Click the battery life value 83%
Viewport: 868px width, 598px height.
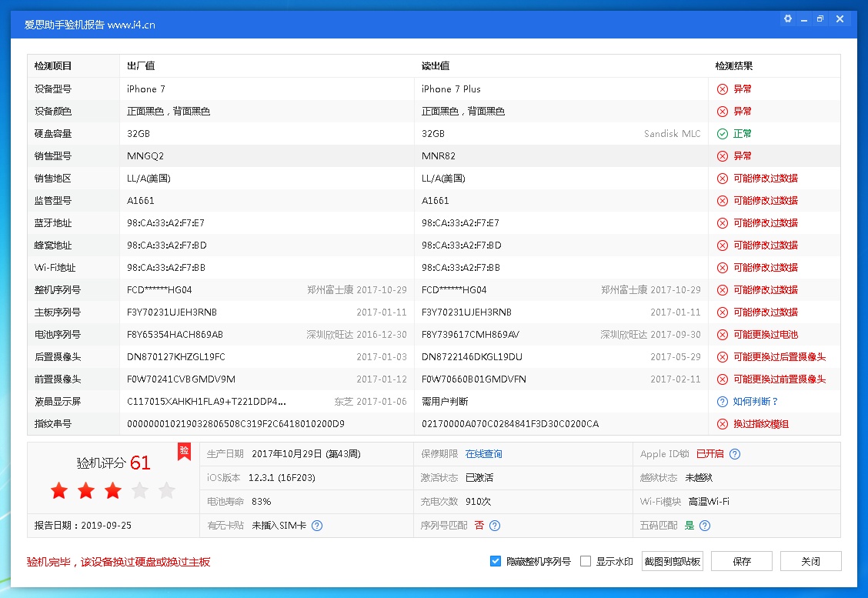tap(262, 502)
